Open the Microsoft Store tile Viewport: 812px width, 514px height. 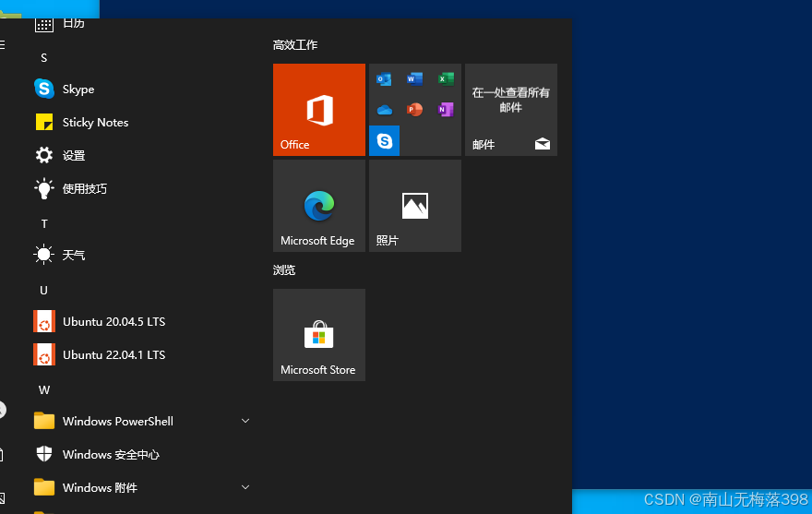pos(319,335)
